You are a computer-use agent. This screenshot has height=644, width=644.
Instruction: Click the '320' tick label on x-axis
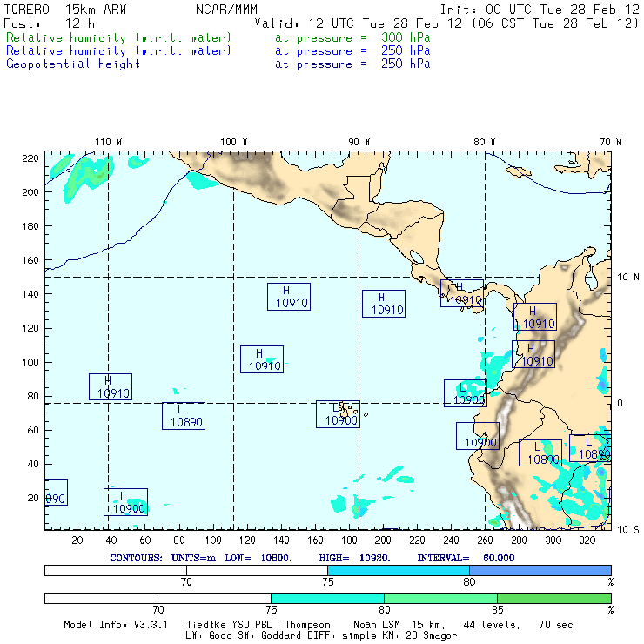pos(587,540)
